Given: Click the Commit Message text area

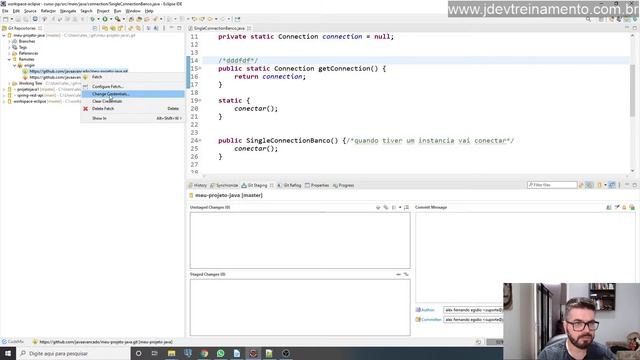Looking at the screenshot, I should [x=525, y=257].
